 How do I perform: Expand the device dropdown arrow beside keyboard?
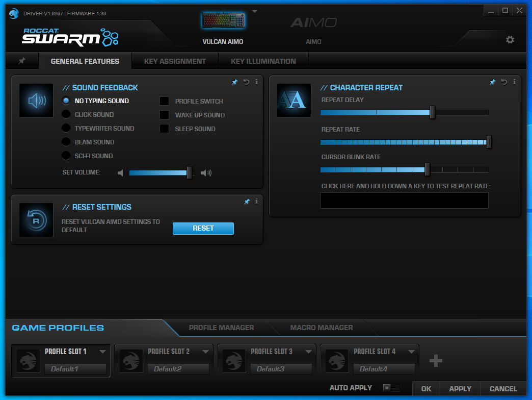coord(254,12)
